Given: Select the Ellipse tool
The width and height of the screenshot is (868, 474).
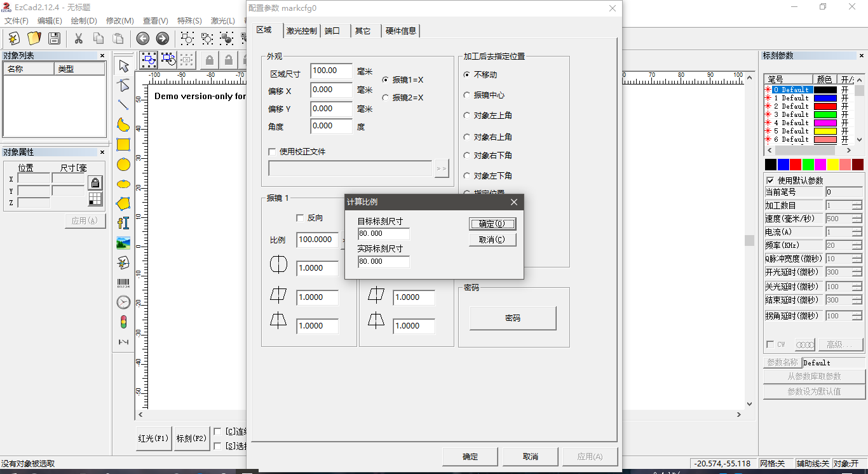Looking at the screenshot, I should point(123,184).
